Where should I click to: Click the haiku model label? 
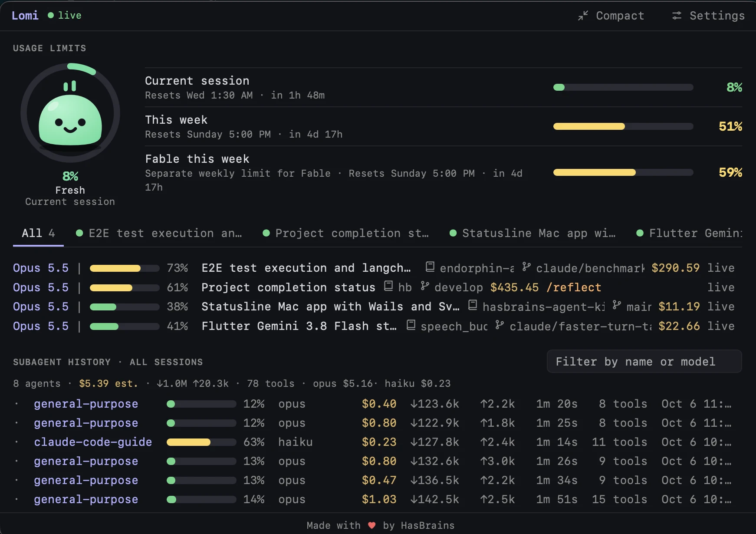(296, 442)
